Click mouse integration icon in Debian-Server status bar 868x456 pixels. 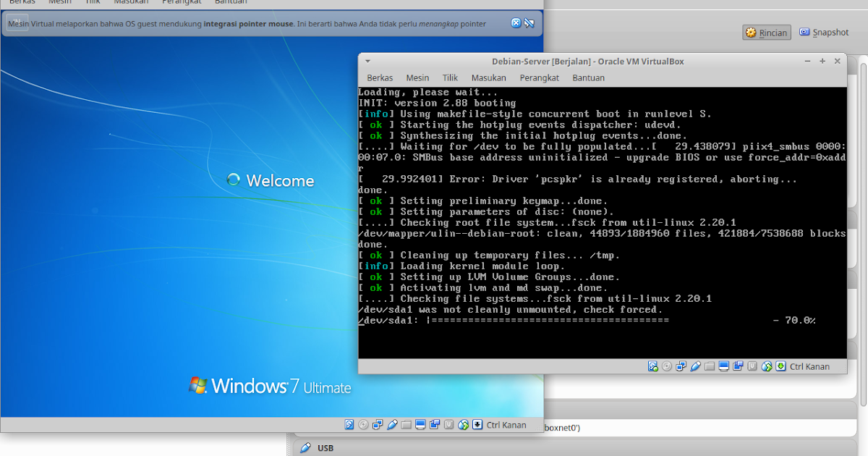[x=767, y=366]
